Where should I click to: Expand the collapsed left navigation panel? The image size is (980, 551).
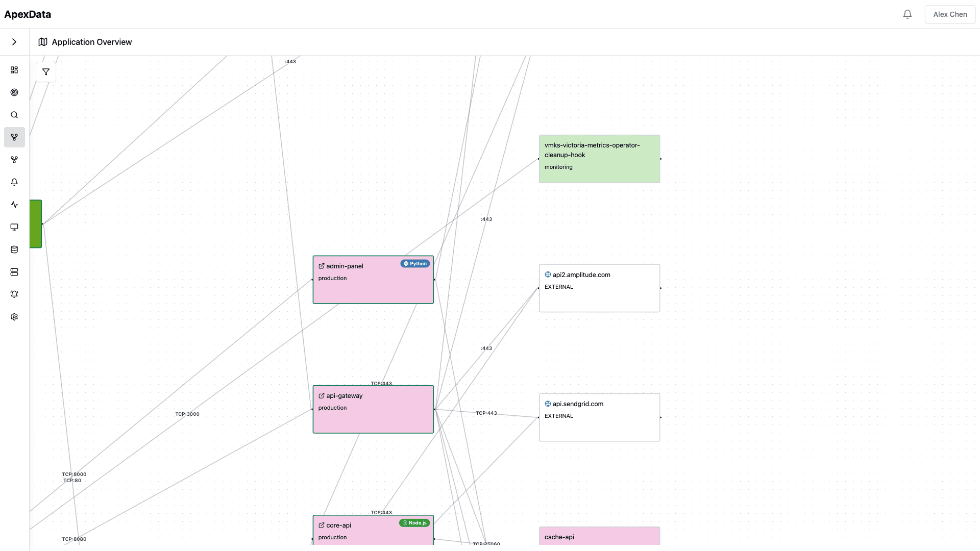(x=14, y=42)
